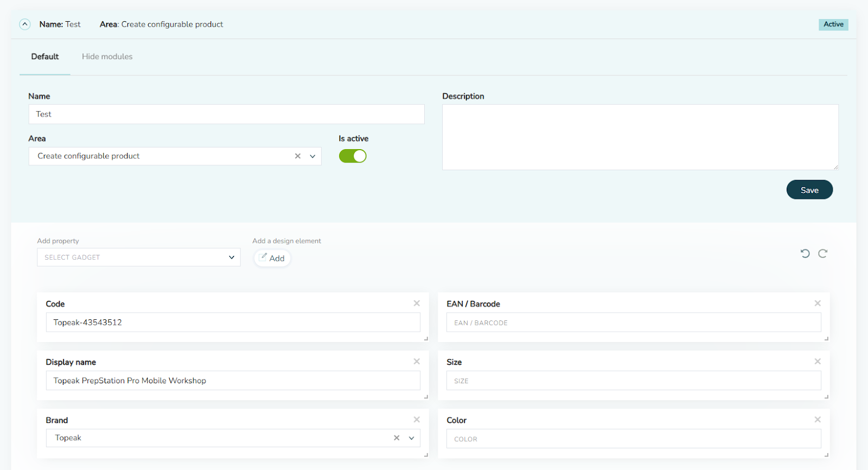
Task: Select the Default tab
Action: click(x=45, y=56)
